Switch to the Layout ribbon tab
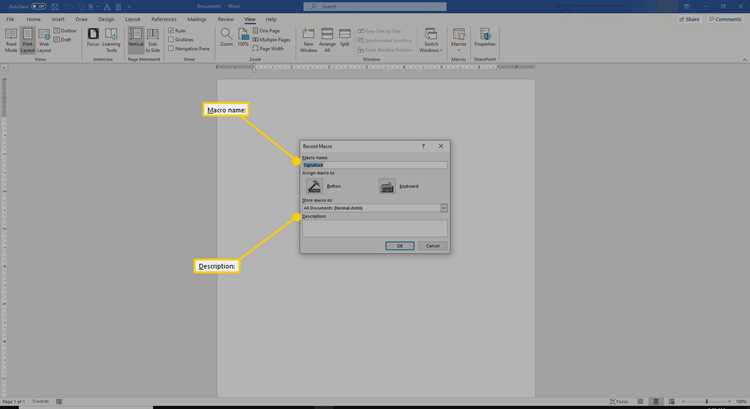 click(x=132, y=19)
